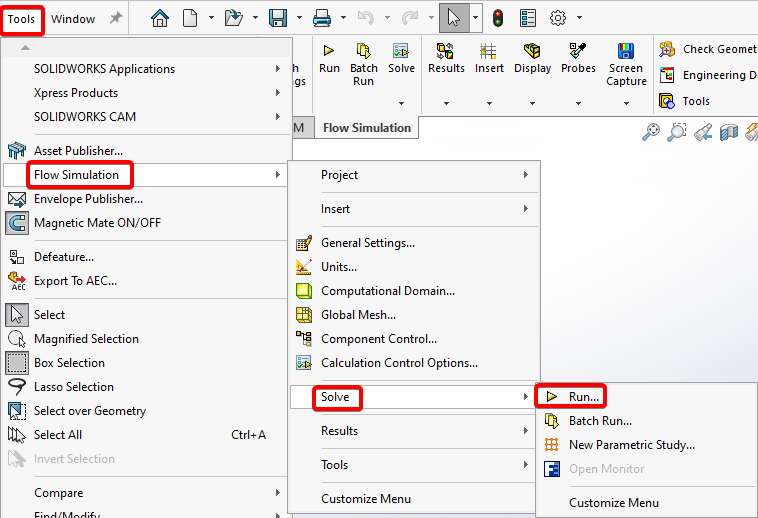Open Computational Domain...

(414, 291)
